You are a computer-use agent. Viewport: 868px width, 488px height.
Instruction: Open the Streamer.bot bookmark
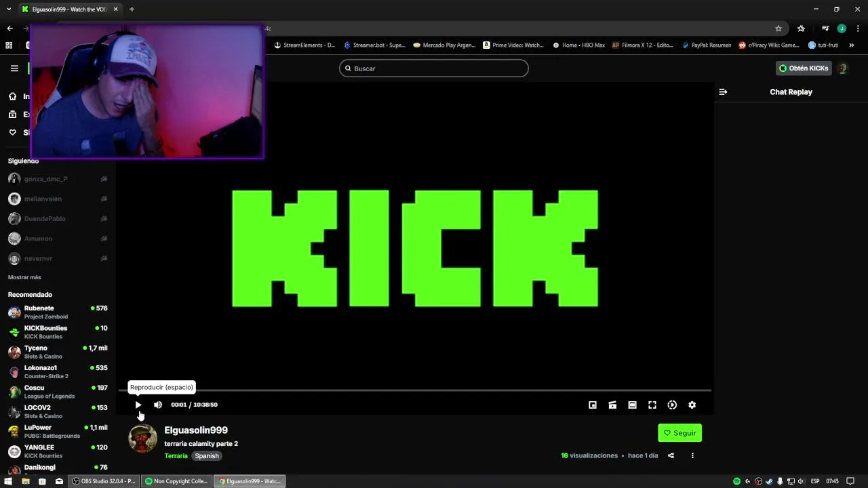pos(374,45)
